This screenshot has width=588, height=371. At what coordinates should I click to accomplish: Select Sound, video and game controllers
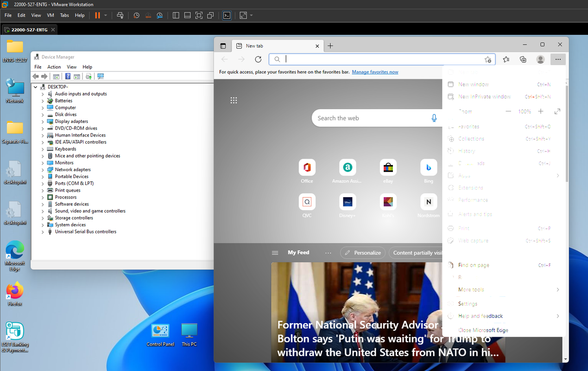coord(90,211)
